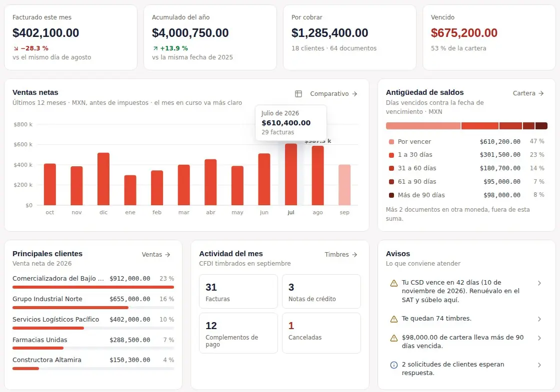
Task: Open the Timbres link in Actividad del mes
Action: click(x=340, y=254)
